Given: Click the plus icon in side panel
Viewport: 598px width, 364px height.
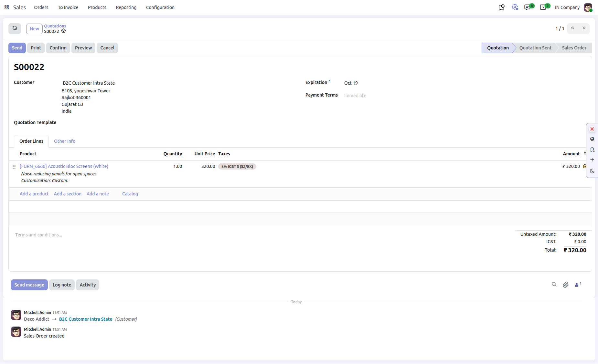Looking at the screenshot, I should [592, 160].
